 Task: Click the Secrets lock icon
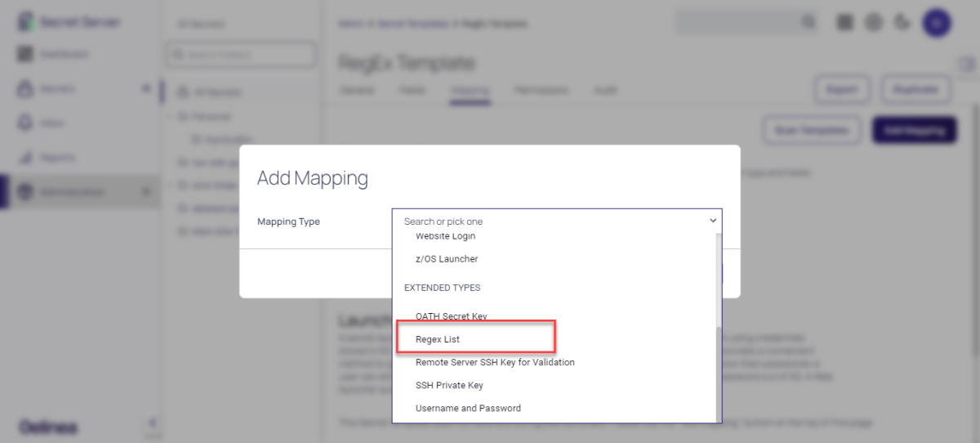[x=25, y=88]
